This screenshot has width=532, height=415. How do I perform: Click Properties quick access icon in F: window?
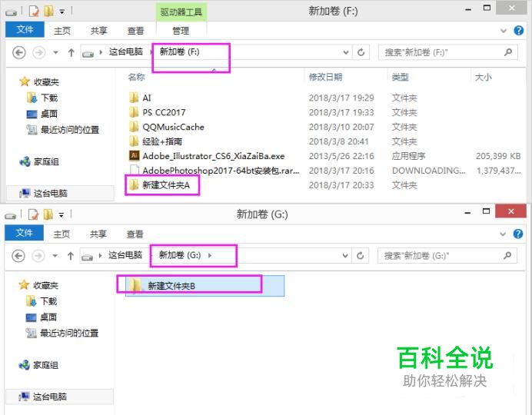(34, 12)
